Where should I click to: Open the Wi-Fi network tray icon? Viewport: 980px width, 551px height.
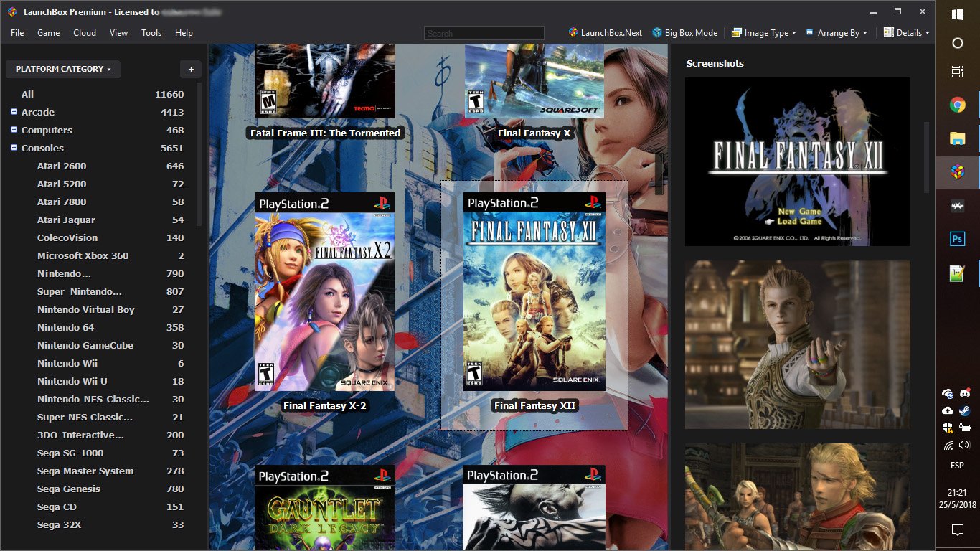(948, 445)
